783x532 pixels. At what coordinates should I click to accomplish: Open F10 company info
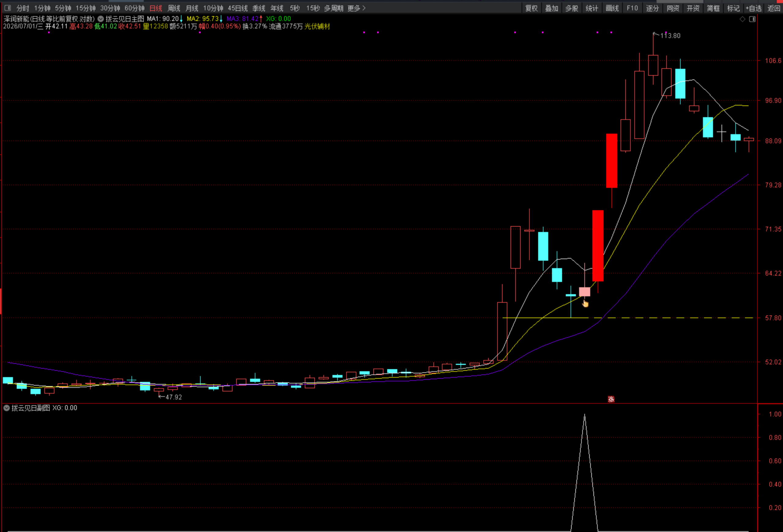tap(633, 8)
